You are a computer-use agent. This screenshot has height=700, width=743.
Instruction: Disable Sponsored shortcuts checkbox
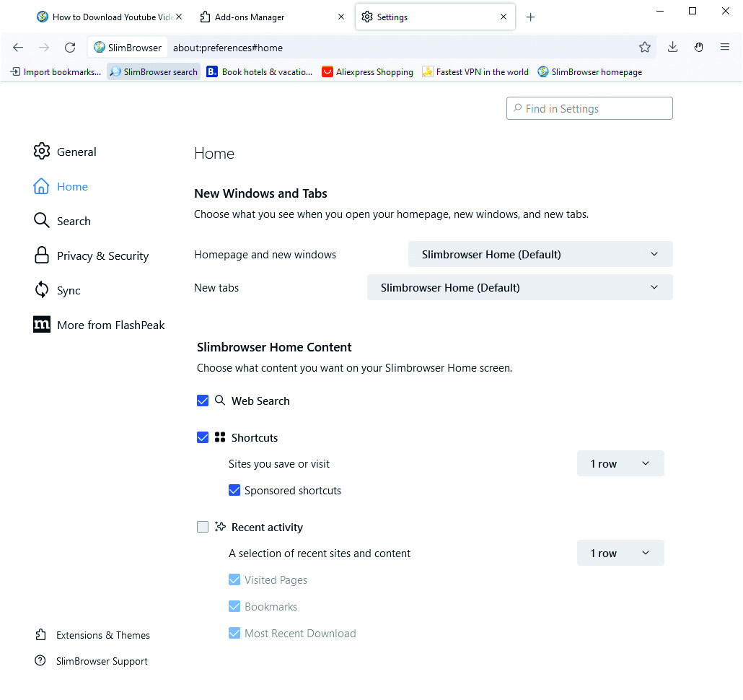coord(234,490)
